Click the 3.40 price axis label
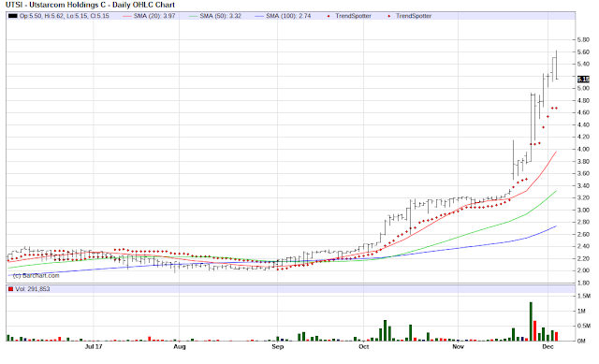The height and width of the screenshot is (364, 599). [583, 185]
